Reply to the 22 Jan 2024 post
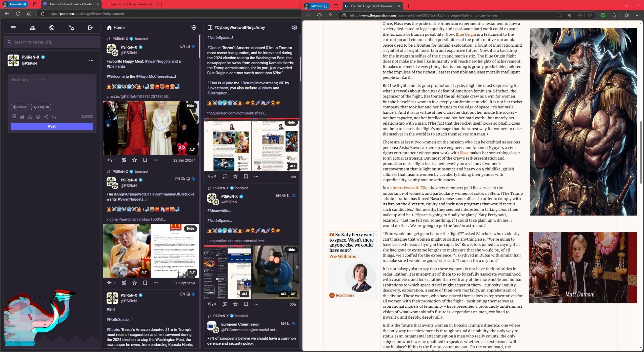Image resolution: width=644 pixels, height=352 pixels. (110, 160)
